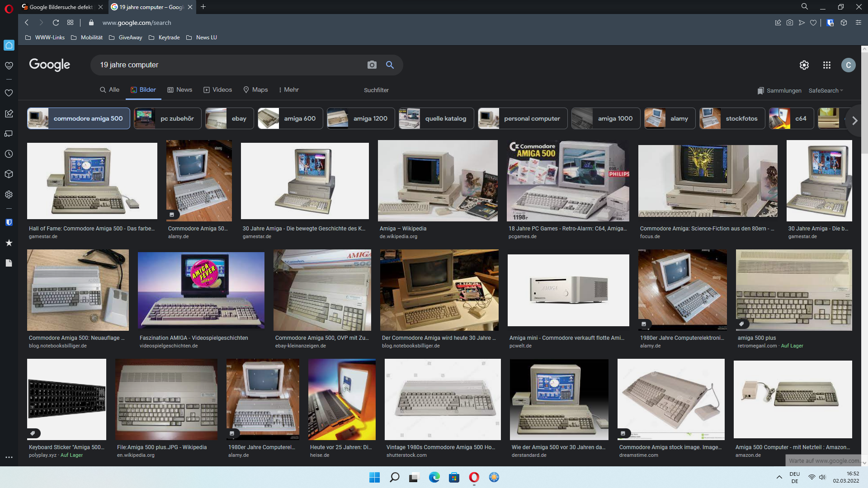Viewport: 868px width, 488px height.
Task: Open Opera sidebar history clock icon
Action: point(9,154)
